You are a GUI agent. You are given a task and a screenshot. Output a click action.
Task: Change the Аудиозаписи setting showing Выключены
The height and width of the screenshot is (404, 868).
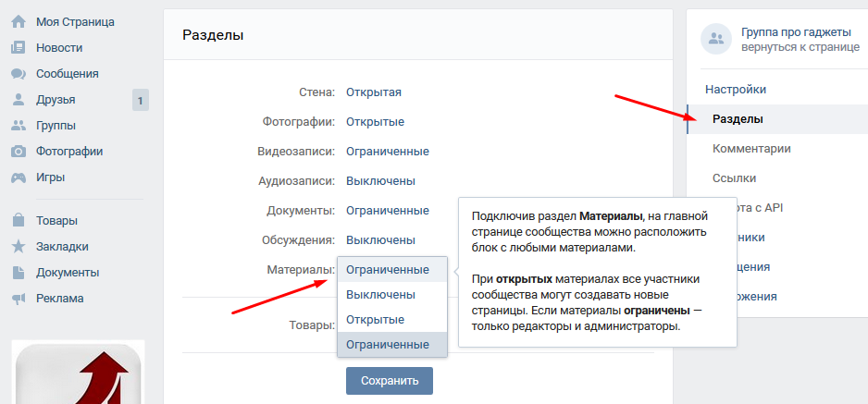381,181
